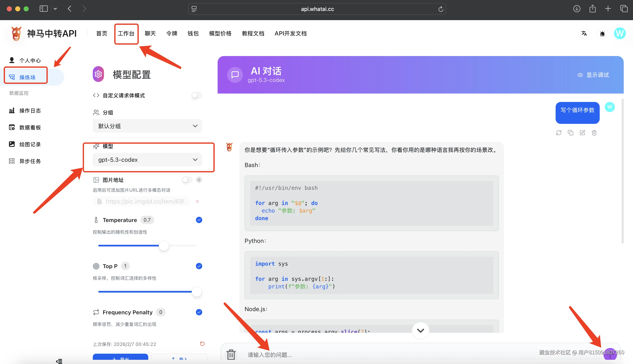633x364 pixels.
Task: Clear conversation with bottom trash icon
Action: [231, 354]
